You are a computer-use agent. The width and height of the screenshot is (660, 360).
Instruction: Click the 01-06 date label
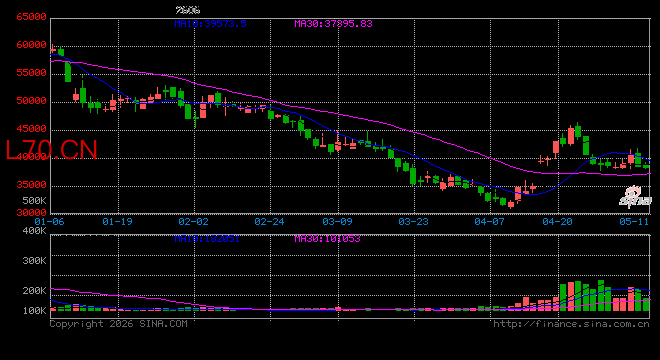(x=49, y=221)
